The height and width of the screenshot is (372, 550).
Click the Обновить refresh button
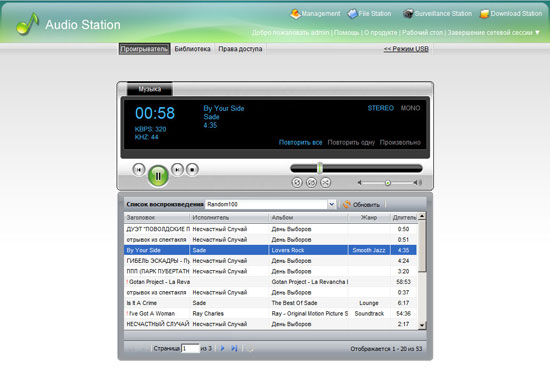point(362,204)
